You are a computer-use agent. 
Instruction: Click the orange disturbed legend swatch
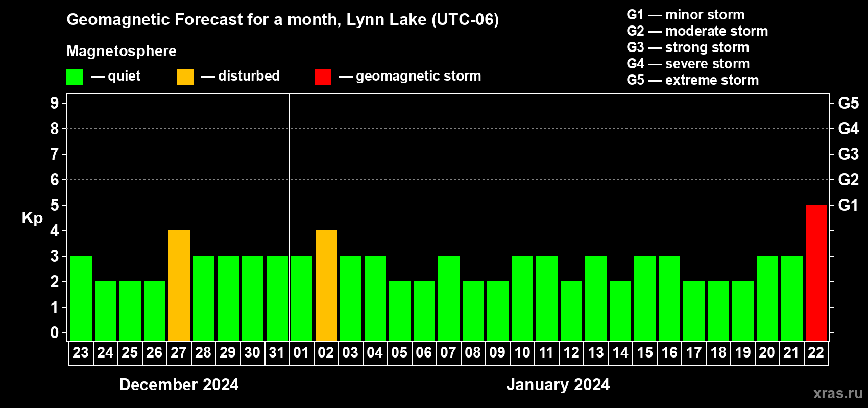coord(185,77)
